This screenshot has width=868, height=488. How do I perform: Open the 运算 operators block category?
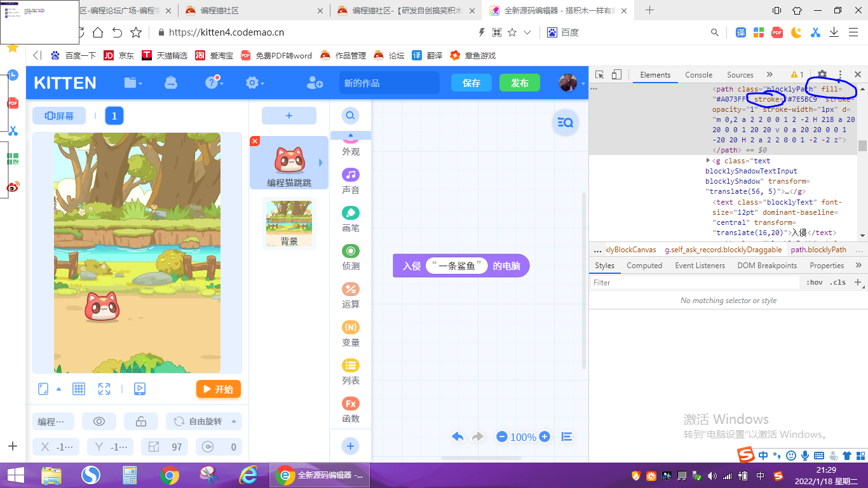point(351,295)
